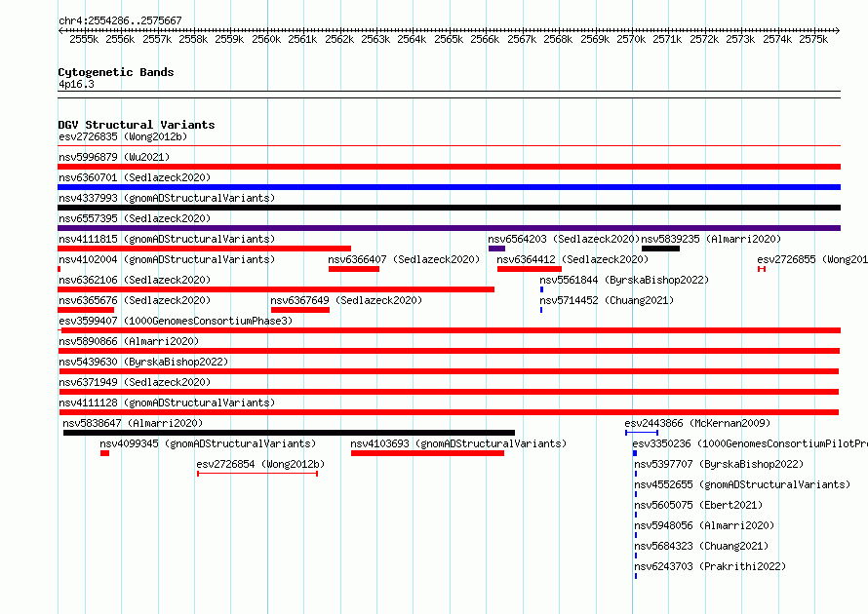Click the 2555k ruler tick label

84,39
